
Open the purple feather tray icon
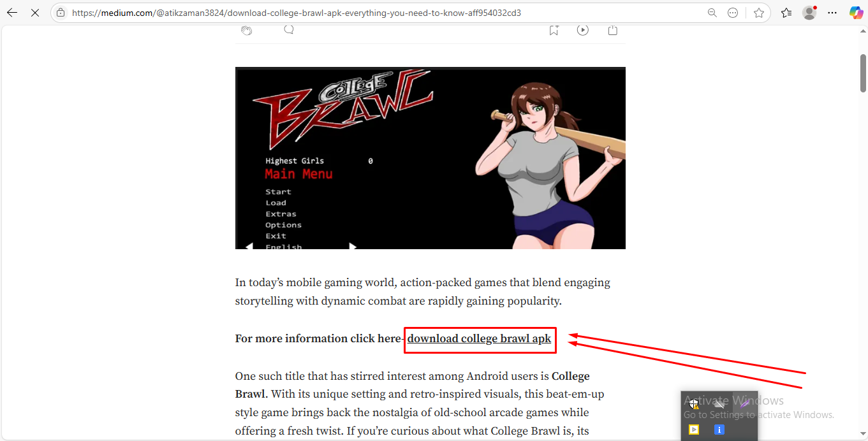[x=744, y=403]
